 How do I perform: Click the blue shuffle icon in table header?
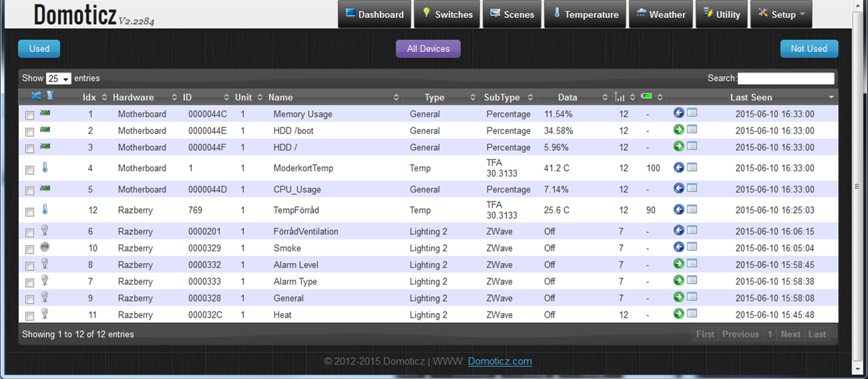point(36,96)
